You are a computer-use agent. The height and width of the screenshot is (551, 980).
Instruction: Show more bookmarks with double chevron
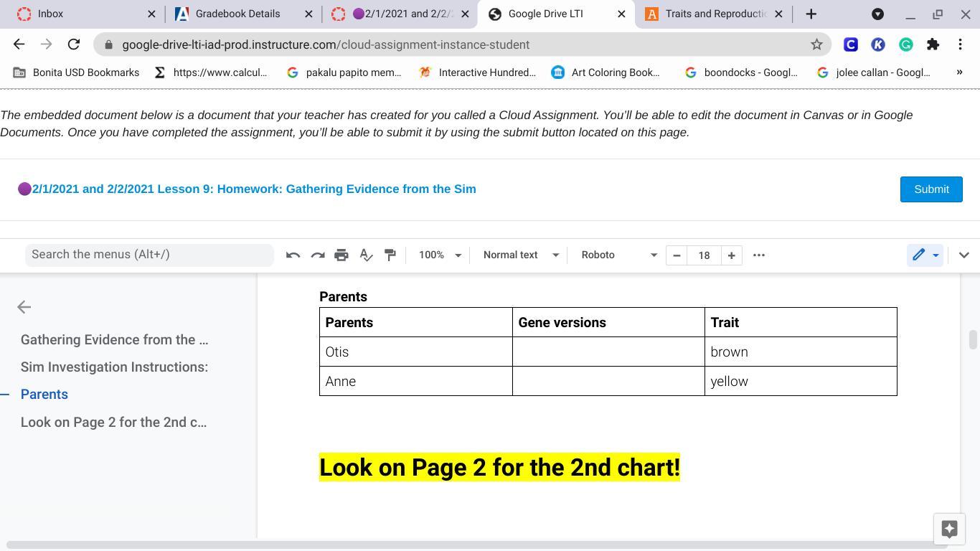(959, 72)
